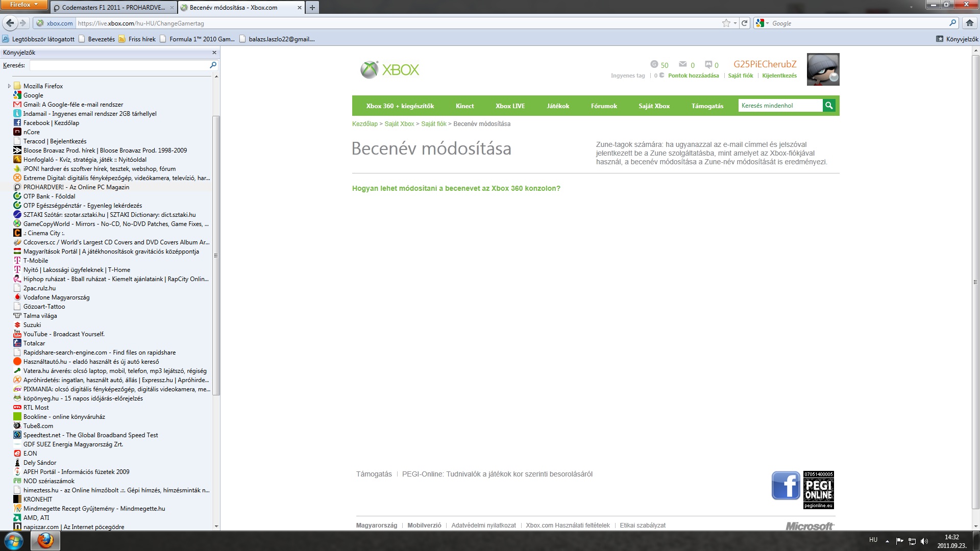
Task: Open the OTP Bank - Főoldal bookmark
Action: click(x=49, y=196)
